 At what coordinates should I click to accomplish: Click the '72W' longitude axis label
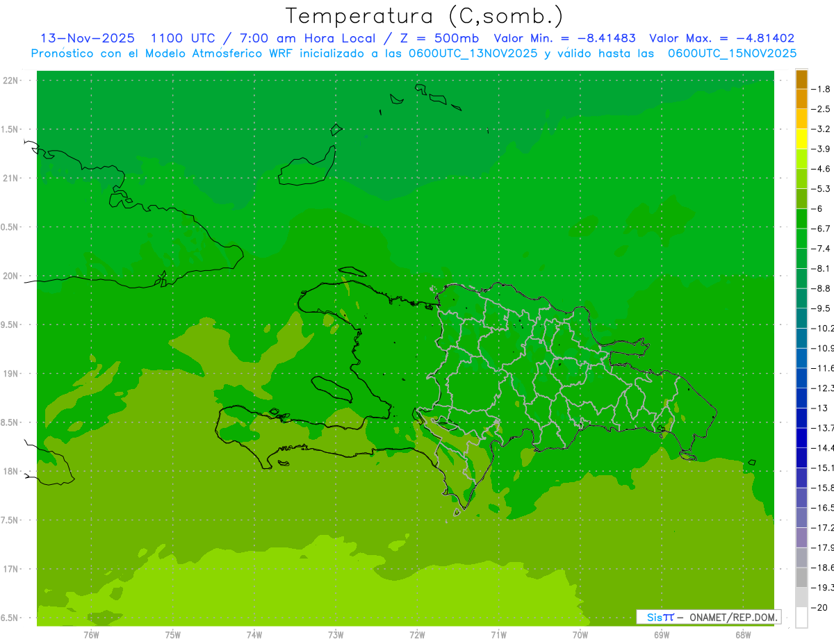(417, 634)
